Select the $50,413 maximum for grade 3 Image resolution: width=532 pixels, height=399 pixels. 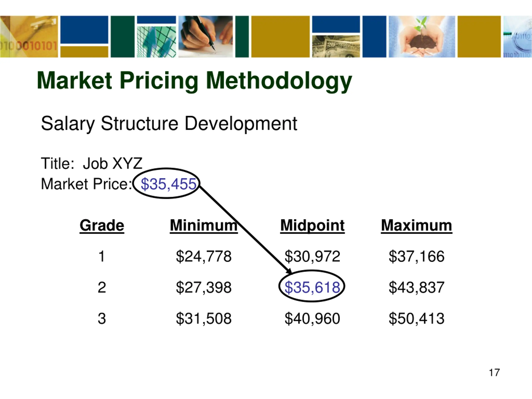pos(416,318)
